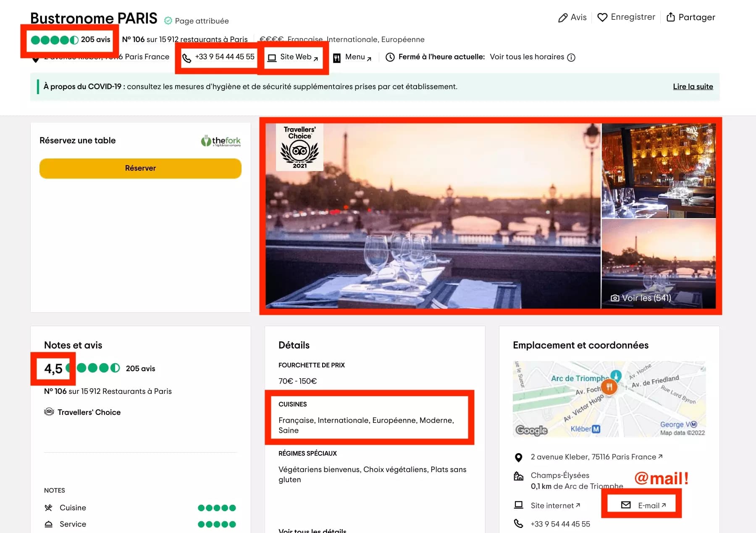Open the Menu link
The image size is (756, 533).
[x=358, y=57]
